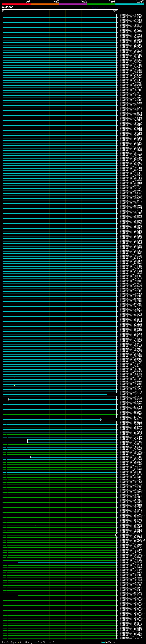Select UniRef100_B8NJU1 label
The width and height of the screenshot is (146, 644).
point(131,593)
